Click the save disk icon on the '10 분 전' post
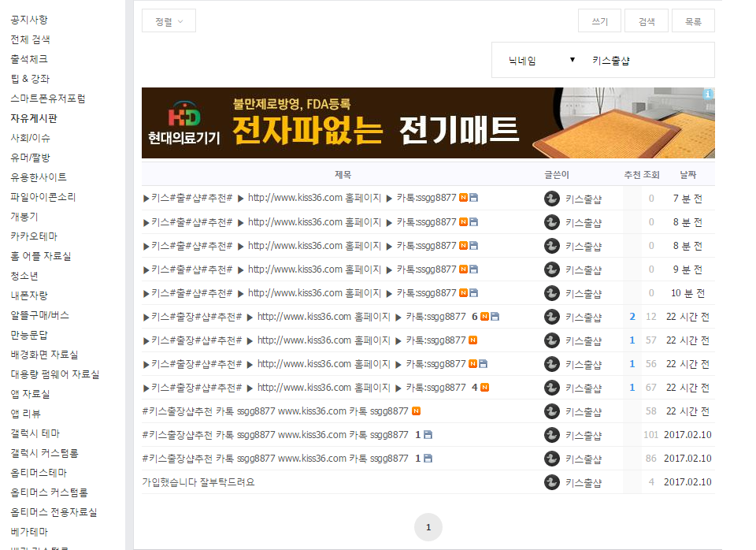Screen dimensions: 756x550 [x=474, y=293]
